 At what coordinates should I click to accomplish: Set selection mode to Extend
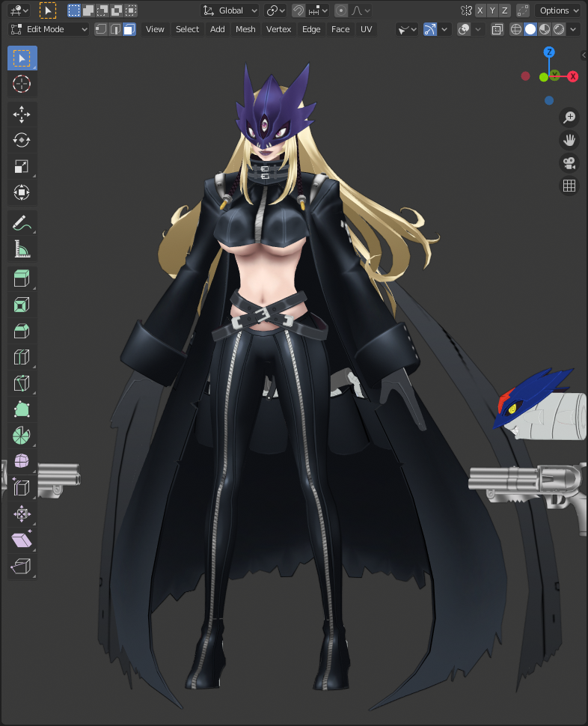tap(88, 10)
